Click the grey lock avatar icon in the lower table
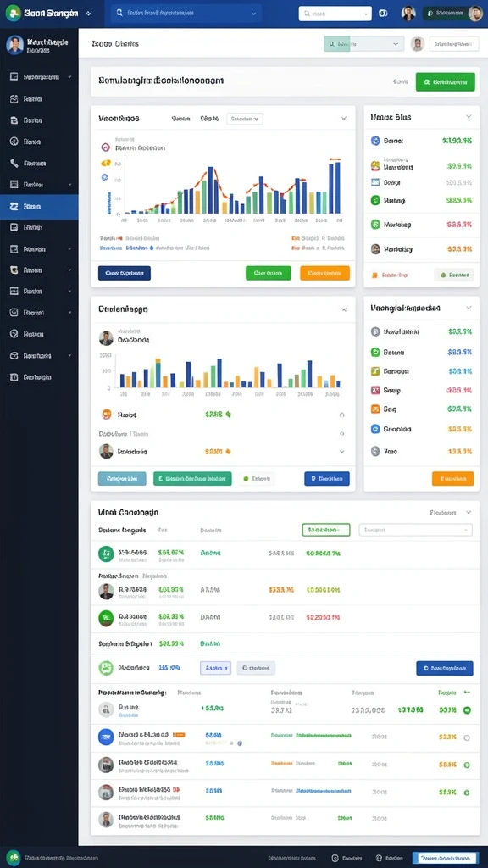Image resolution: width=488 pixels, height=868 pixels. click(106, 709)
